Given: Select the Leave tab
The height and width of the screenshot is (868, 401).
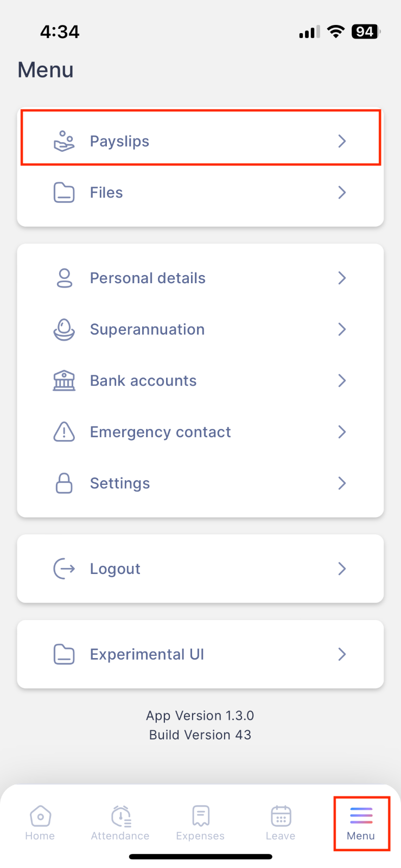Looking at the screenshot, I should (x=281, y=823).
